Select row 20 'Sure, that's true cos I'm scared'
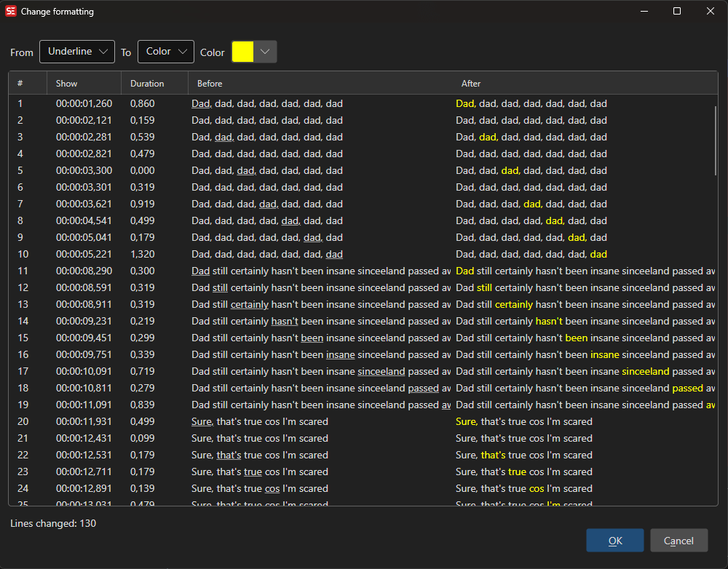728x569 pixels. point(218,421)
